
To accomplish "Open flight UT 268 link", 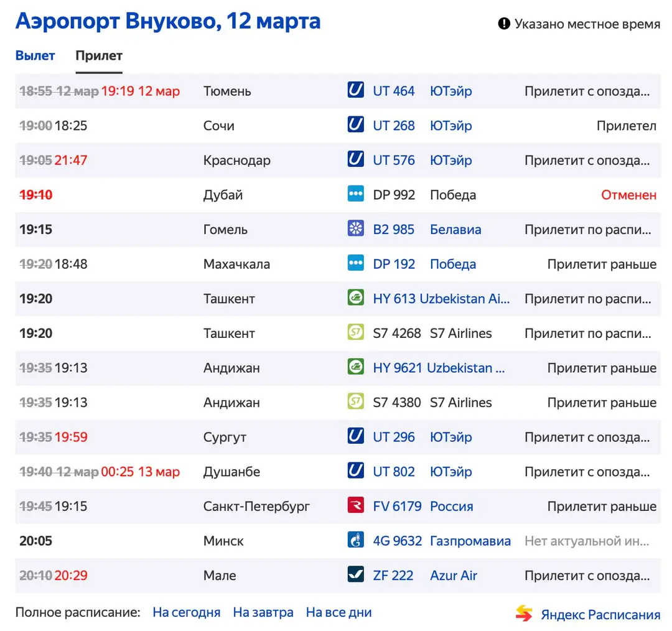I will tap(393, 126).
